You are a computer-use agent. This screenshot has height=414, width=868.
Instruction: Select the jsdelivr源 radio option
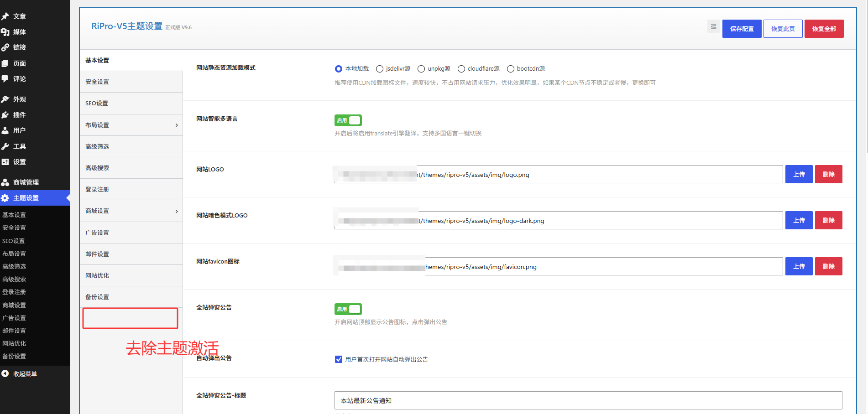point(380,69)
